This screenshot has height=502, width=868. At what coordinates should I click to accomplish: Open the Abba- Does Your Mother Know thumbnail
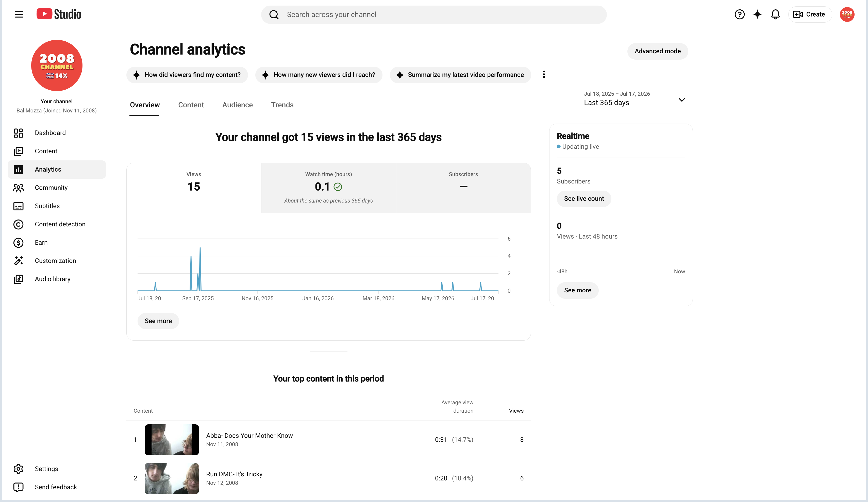coord(172,440)
